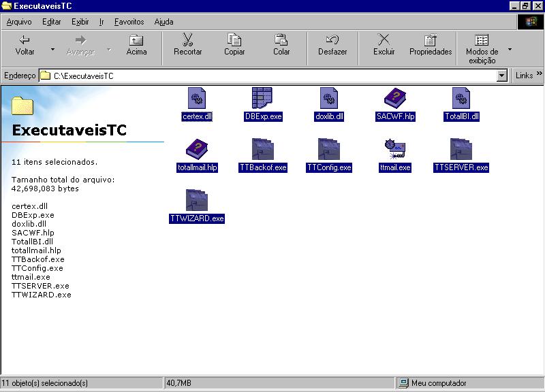Click the '42,698,083 bytes' total size text
The height and width of the screenshot is (392, 545).
[45, 189]
